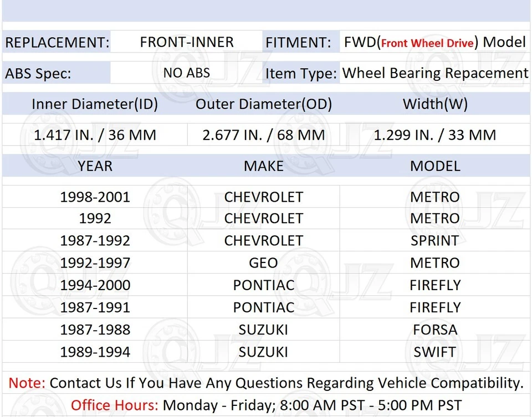
Task: Click Wheel Bearing Repacement item type
Action: (435, 73)
